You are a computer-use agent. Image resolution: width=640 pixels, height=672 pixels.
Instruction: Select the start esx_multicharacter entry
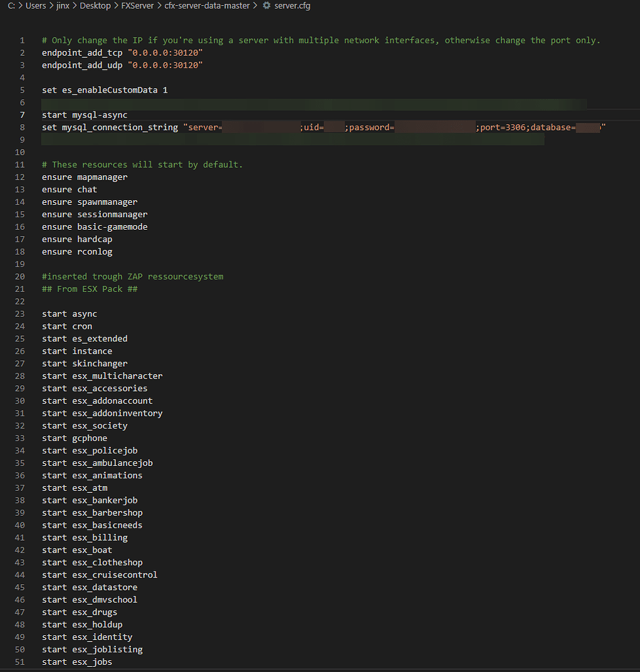[x=102, y=375]
